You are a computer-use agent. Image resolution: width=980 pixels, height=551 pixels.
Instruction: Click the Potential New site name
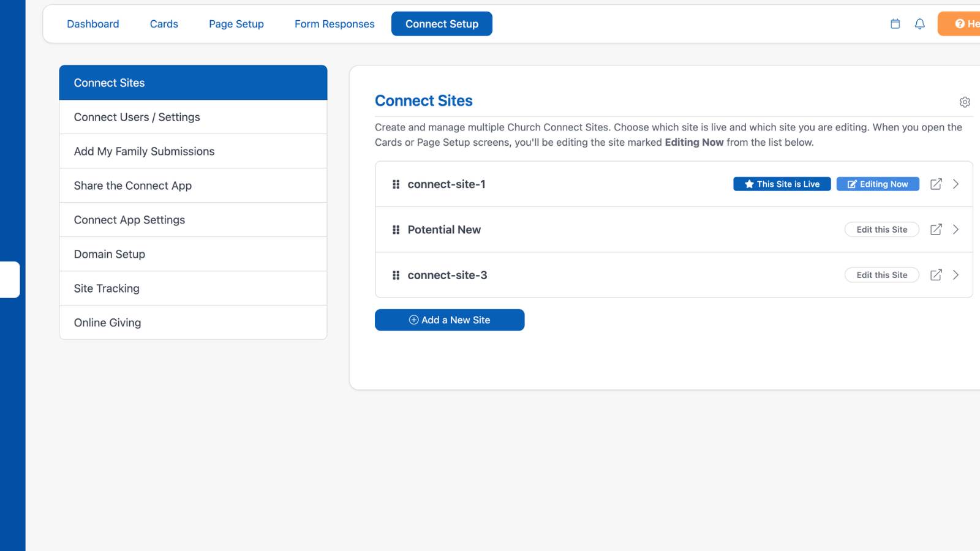click(x=444, y=230)
